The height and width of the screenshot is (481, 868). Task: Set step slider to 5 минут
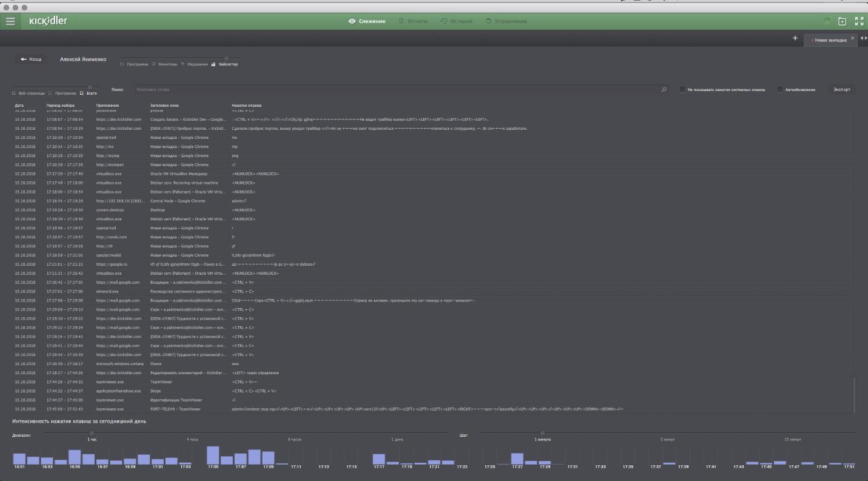tap(668, 439)
